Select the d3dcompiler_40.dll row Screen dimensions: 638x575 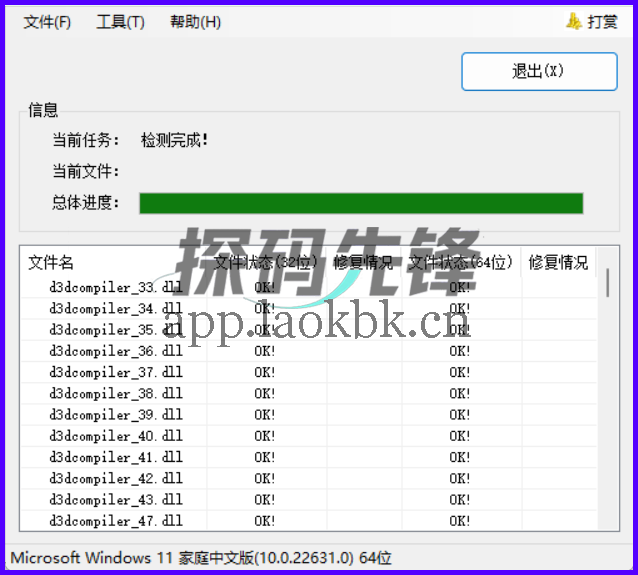(x=309, y=436)
